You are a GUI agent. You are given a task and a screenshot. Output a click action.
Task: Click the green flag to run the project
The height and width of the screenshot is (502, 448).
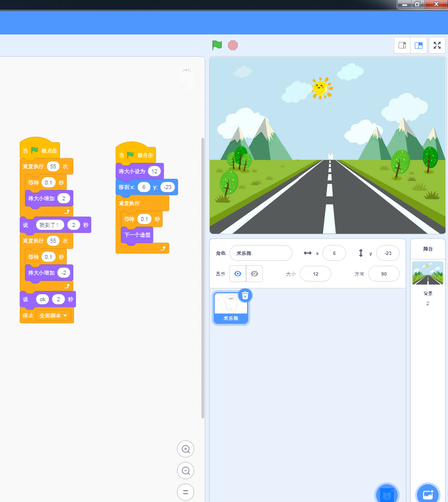click(217, 45)
